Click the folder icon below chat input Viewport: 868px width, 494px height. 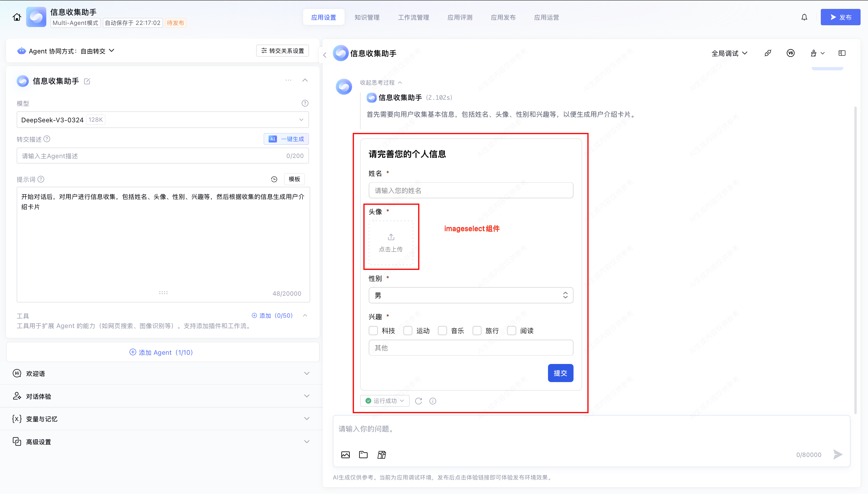(x=363, y=455)
